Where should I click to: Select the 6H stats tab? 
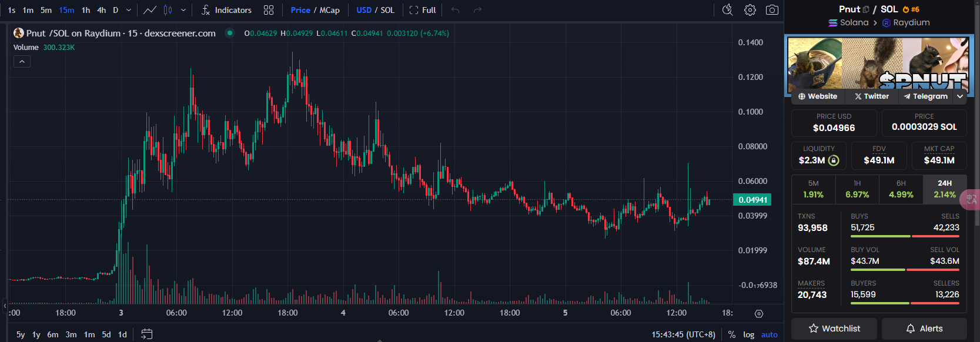pyautogui.click(x=901, y=189)
